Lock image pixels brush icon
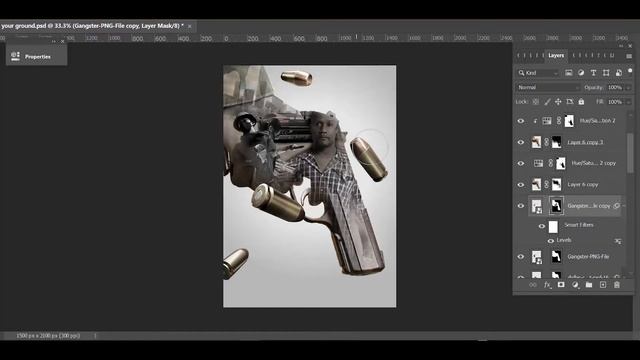This screenshot has width=640, height=360. point(547,102)
